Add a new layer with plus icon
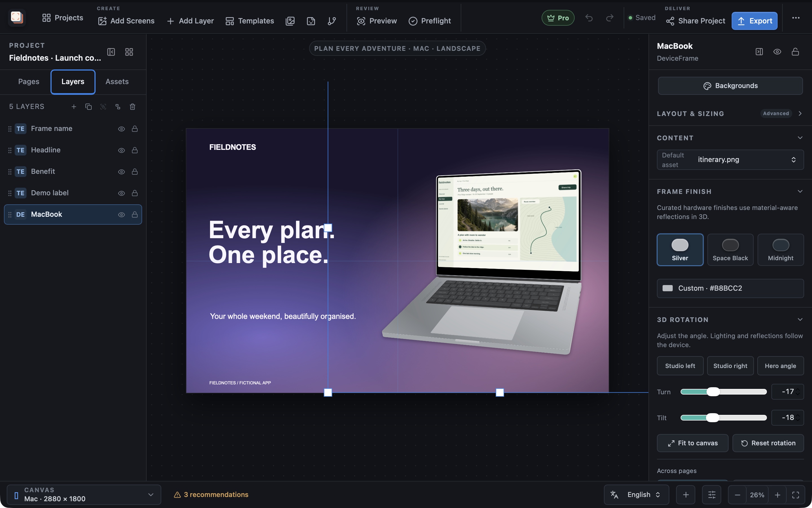 (x=74, y=106)
